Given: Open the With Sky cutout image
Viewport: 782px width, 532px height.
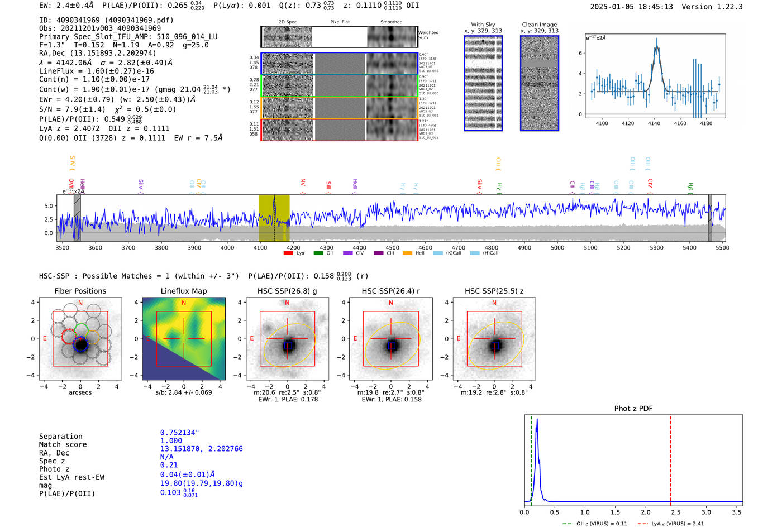Looking at the screenshot, I should [x=483, y=83].
